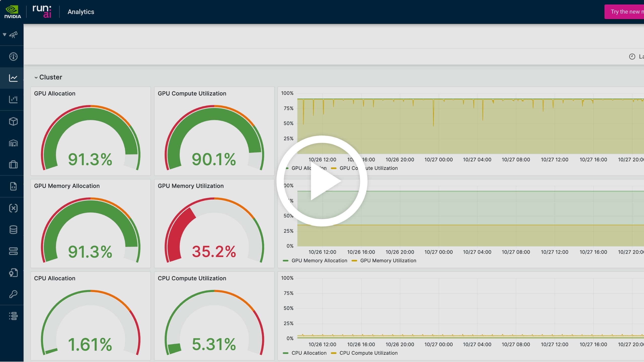Click the briefcase projects sidebar icon
644x362 pixels.
(13, 165)
